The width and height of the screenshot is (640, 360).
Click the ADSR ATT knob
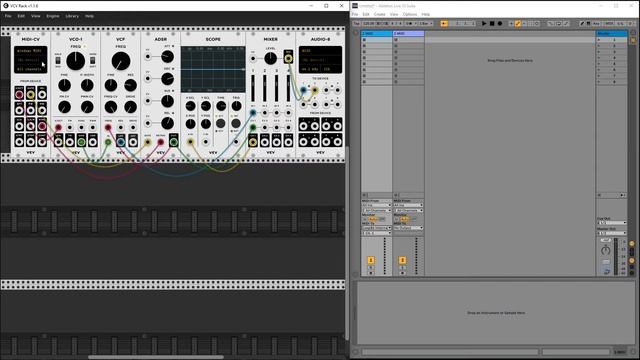(167, 57)
